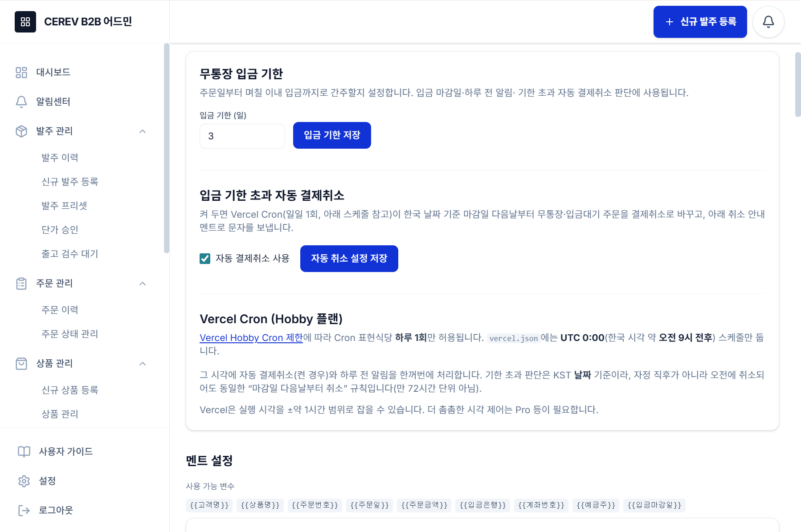
Task: Select the 대시보드 grid icon
Action: [x=21, y=72]
